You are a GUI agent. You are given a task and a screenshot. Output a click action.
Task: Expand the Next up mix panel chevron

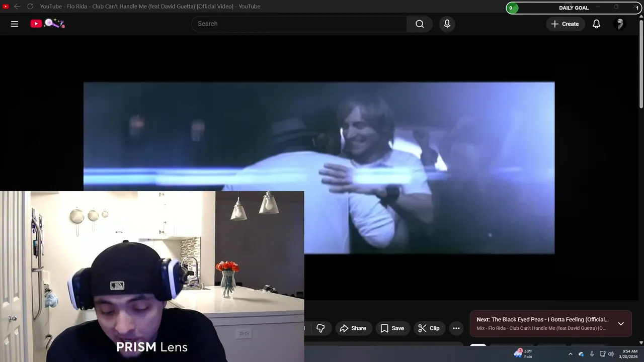coord(621,324)
